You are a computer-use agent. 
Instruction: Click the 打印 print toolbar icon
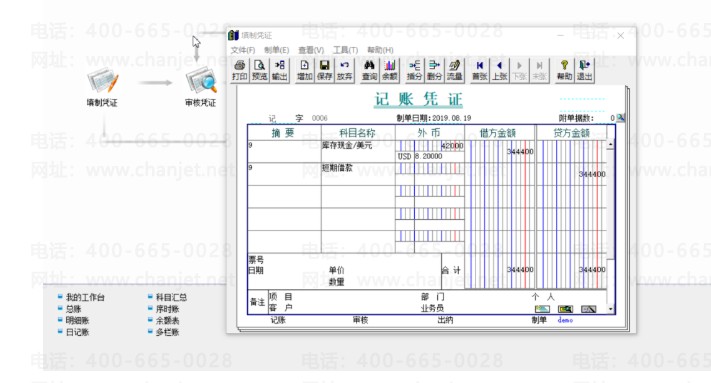tap(239, 71)
